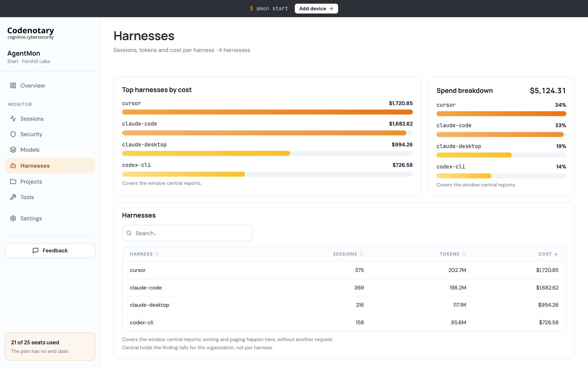This screenshot has height=368, width=588.
Task: Click the Tokens column sort arrows
Action: pyautogui.click(x=464, y=254)
